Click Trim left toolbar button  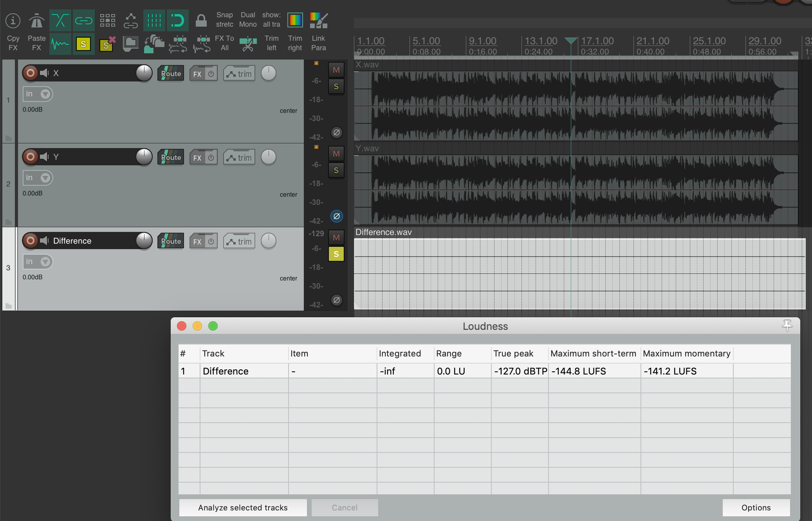pyautogui.click(x=271, y=43)
